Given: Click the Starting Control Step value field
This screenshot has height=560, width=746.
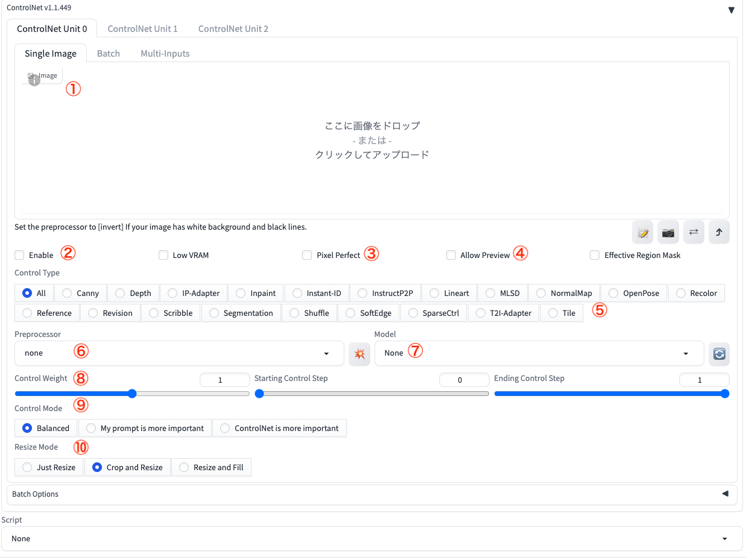Looking at the screenshot, I should point(464,380).
